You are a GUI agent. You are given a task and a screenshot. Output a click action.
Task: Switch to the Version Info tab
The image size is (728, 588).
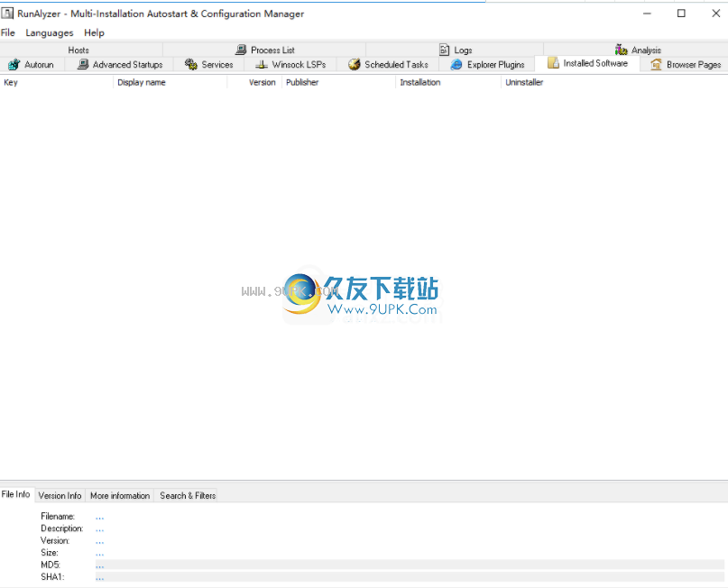pos(60,496)
